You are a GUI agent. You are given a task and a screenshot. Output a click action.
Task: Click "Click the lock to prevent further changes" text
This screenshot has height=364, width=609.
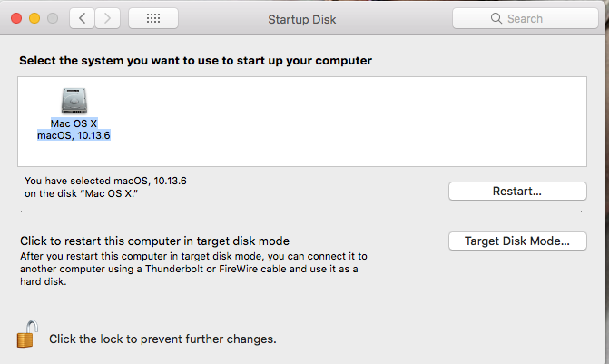162,339
